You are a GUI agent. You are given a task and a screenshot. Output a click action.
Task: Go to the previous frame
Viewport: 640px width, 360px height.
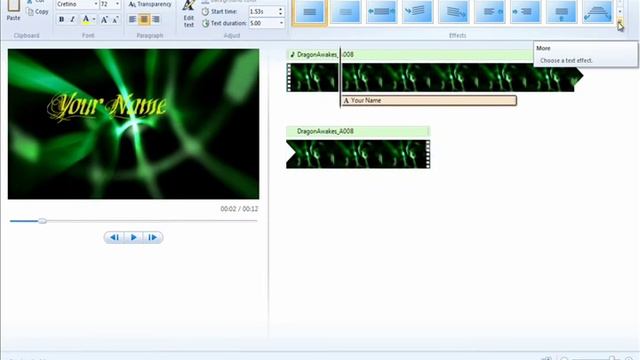[114, 237]
